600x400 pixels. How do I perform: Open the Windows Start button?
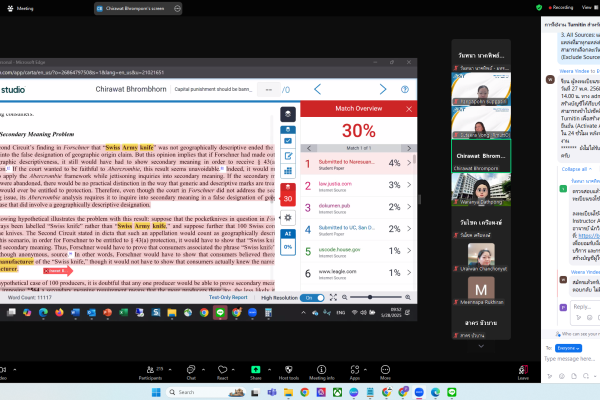pos(156,392)
